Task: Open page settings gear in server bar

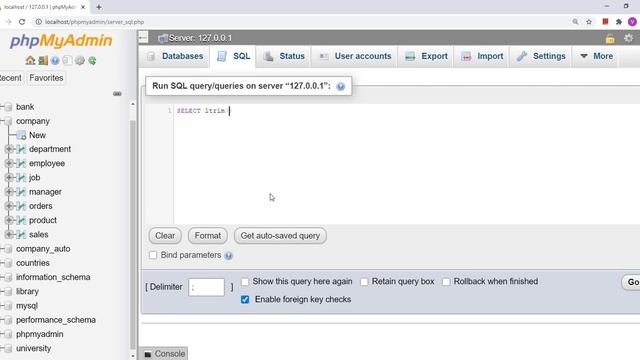Action: [x=629, y=38]
